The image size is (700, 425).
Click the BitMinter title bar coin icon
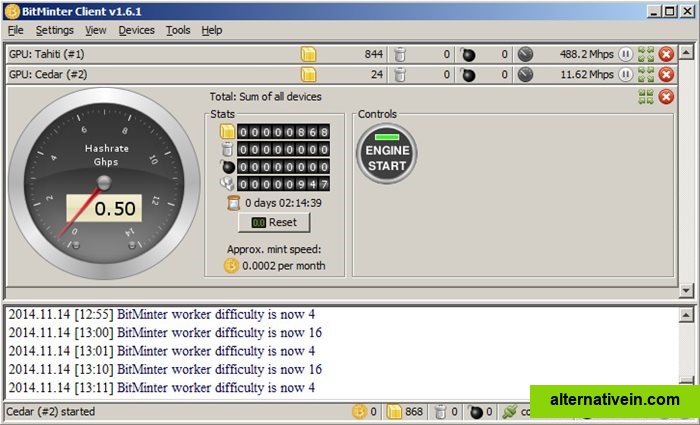click(12, 11)
